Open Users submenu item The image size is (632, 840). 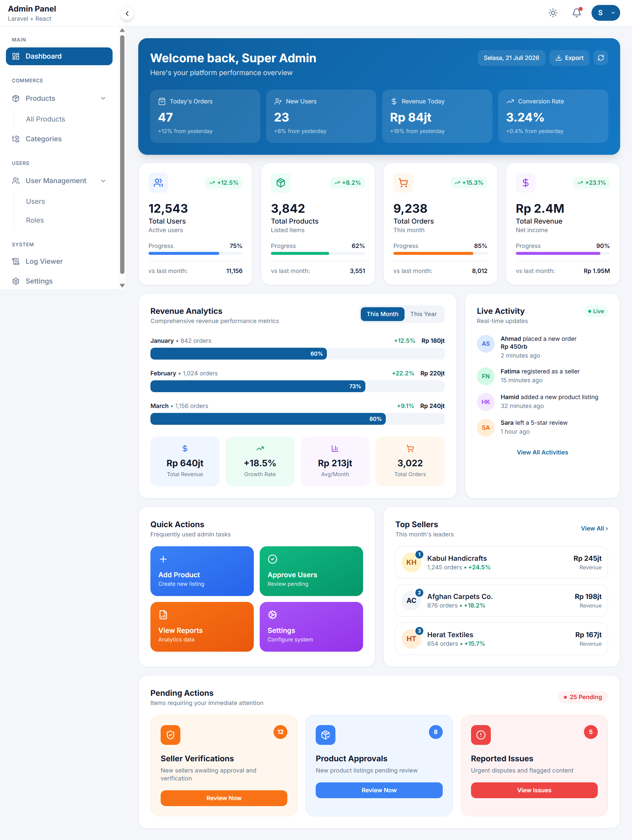coord(35,201)
